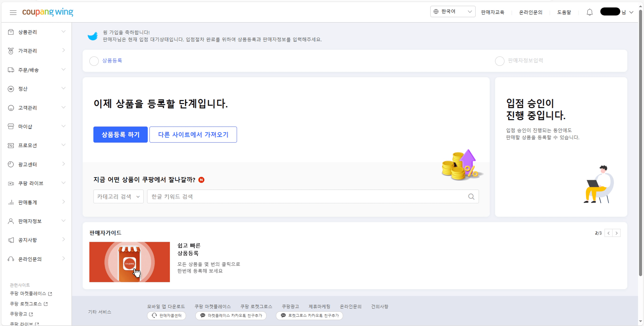The height and width of the screenshot is (326, 644).
Task: Click the 상품관리 box icon in sidebar
Action: pos(11,32)
